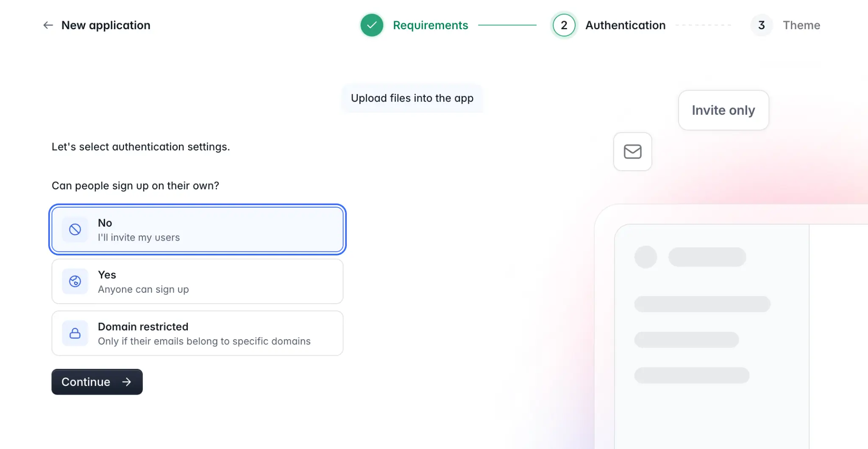Select the No, I'll invite my users option

pyautogui.click(x=197, y=229)
